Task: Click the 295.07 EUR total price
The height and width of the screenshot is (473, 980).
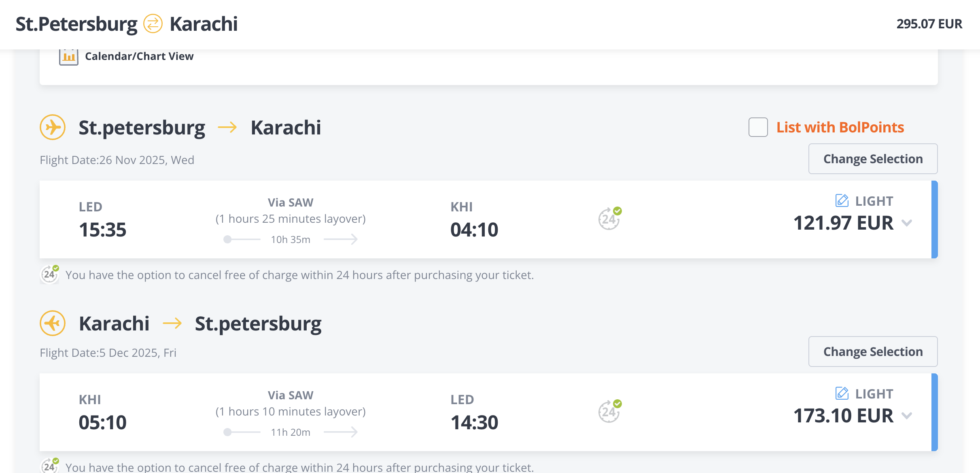Action: click(929, 24)
